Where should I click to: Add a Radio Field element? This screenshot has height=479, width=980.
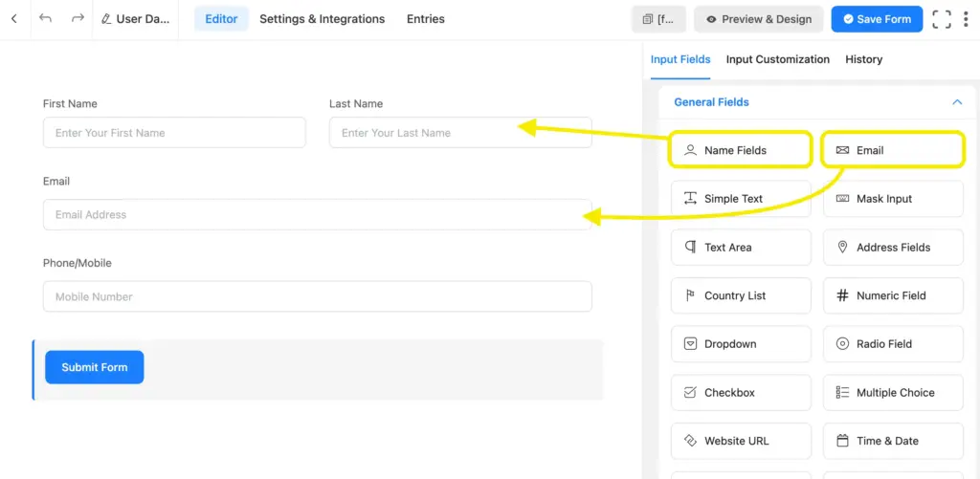click(x=893, y=344)
